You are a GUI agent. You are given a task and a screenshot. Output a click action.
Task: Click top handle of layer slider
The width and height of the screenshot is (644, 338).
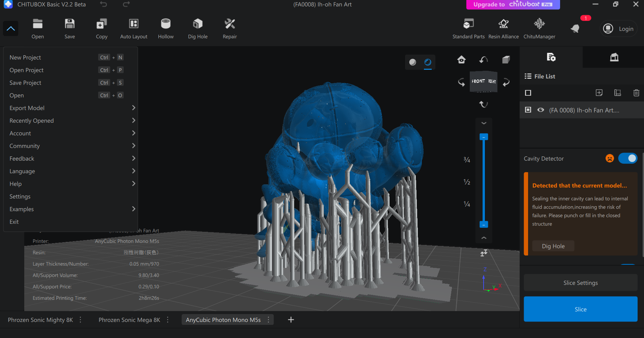484,137
